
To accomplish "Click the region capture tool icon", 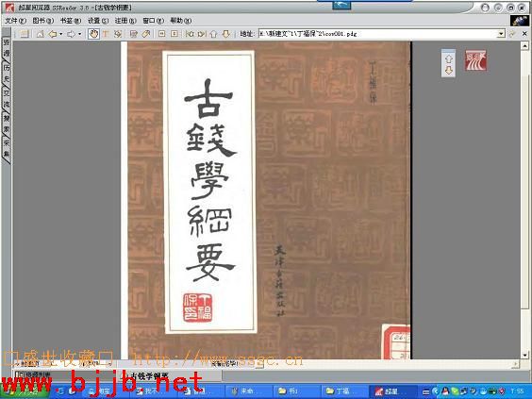I will (118, 34).
